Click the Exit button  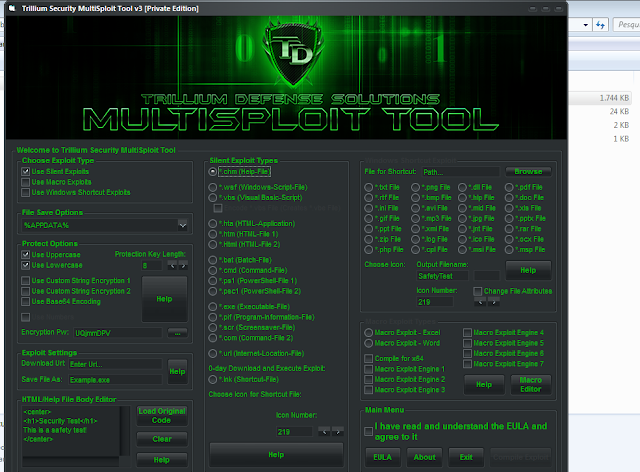pos(466,457)
